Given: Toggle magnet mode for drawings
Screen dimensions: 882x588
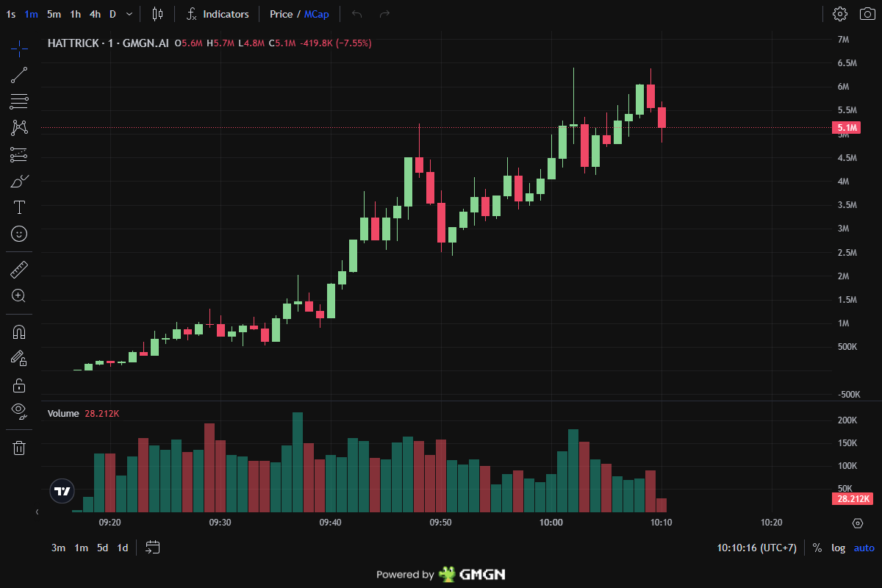Looking at the screenshot, I should (19, 332).
